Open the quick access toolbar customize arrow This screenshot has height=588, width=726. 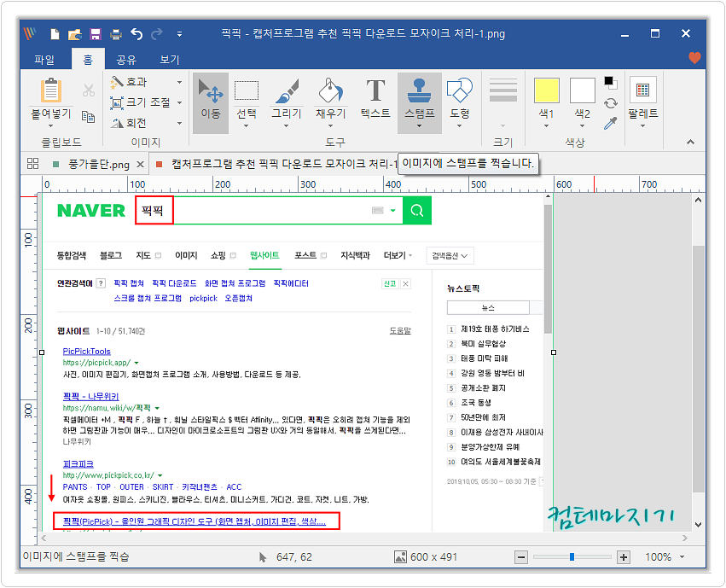[180, 34]
